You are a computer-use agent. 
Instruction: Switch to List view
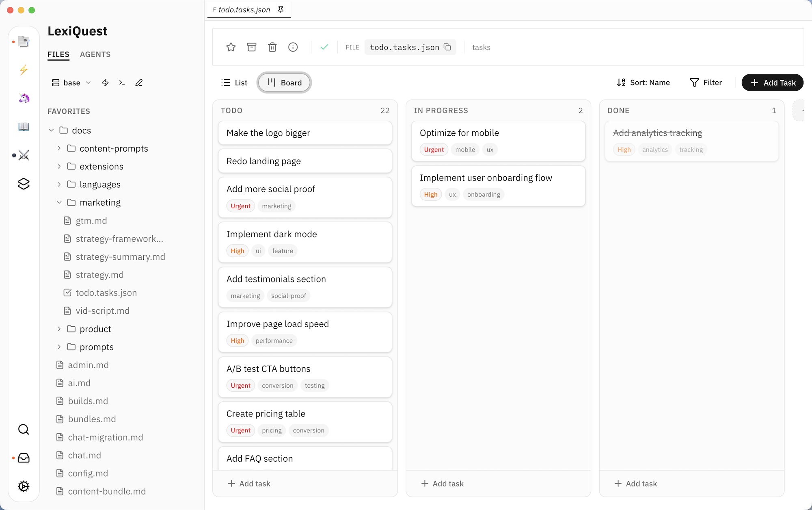(x=235, y=82)
